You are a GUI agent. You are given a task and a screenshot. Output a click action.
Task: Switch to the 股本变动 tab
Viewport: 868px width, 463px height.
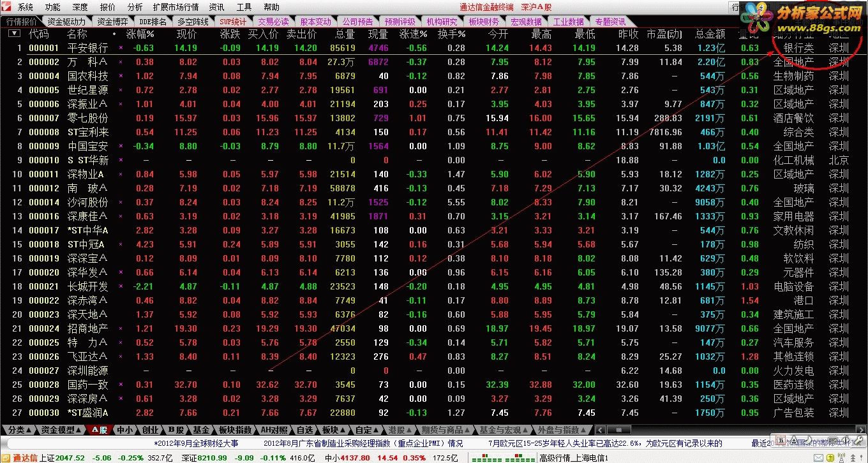pyautogui.click(x=315, y=21)
